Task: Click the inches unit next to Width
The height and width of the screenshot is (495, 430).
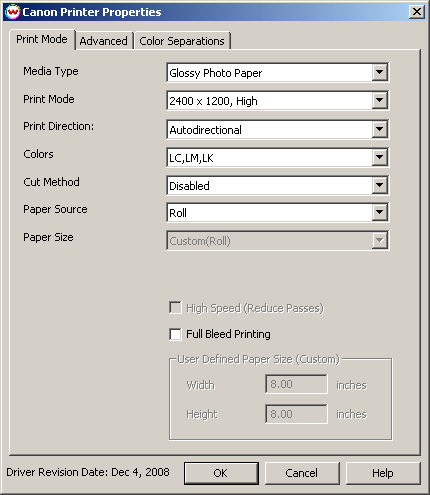Action: 351,385
